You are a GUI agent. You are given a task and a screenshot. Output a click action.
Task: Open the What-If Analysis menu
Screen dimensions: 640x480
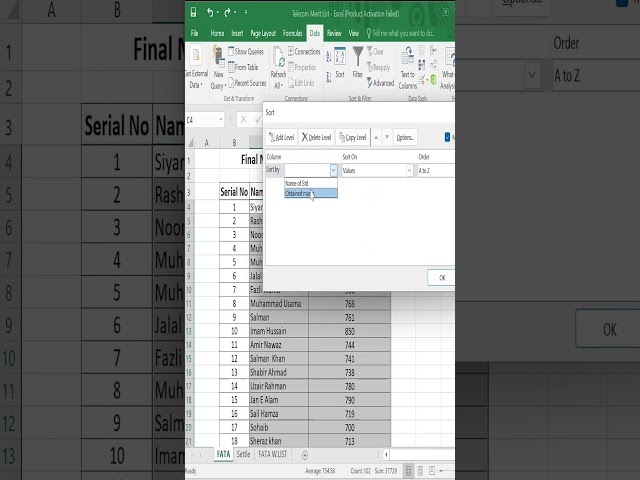448,68
